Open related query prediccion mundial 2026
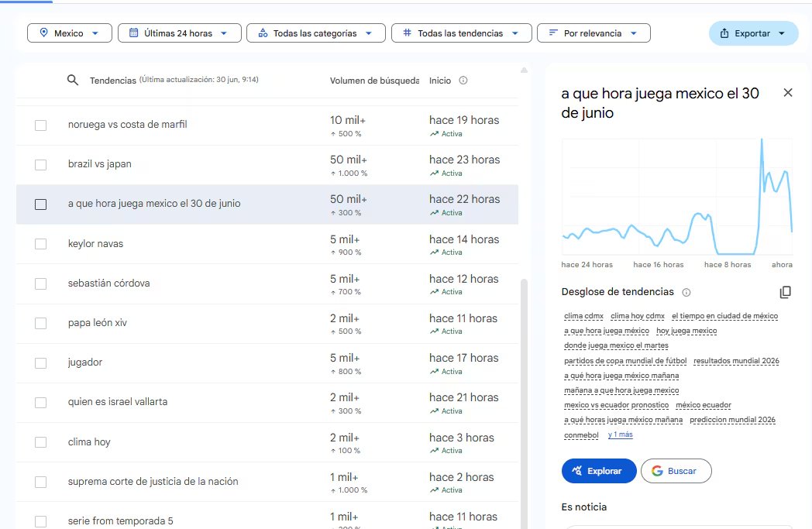This screenshot has height=529, width=812. (x=732, y=420)
